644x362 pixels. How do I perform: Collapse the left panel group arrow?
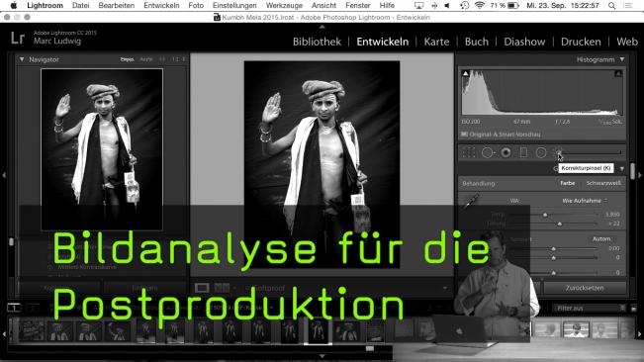4,175
